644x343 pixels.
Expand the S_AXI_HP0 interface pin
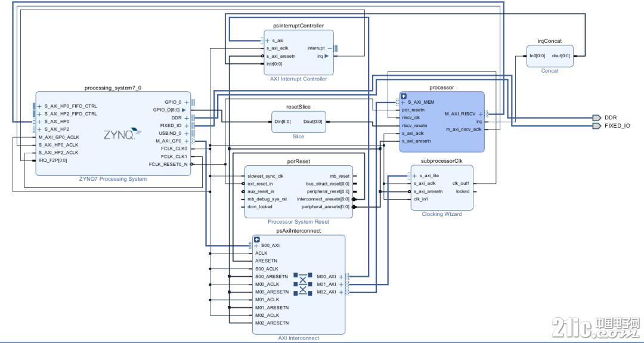[x=39, y=122]
